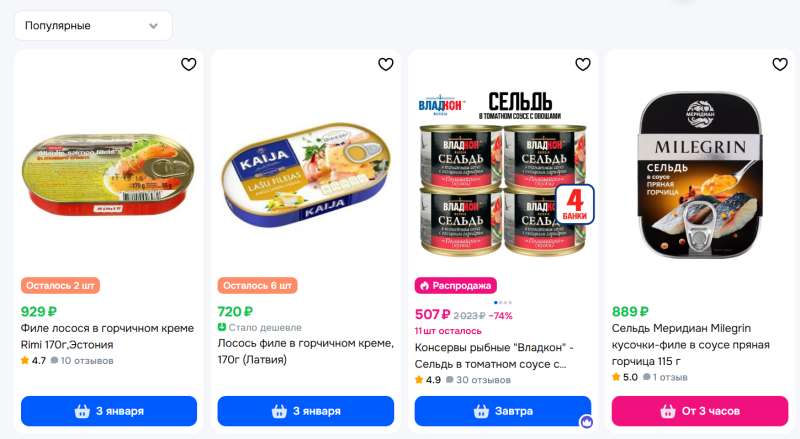Image resolution: width=800 pixels, height=439 pixels.
Task: Click the Завтра cart button for Vladkon
Action: (503, 411)
